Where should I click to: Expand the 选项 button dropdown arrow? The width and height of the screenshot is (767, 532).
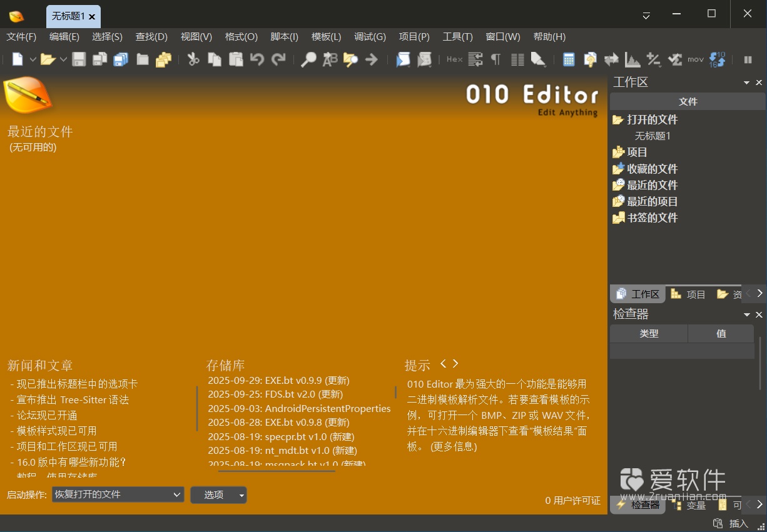241,494
